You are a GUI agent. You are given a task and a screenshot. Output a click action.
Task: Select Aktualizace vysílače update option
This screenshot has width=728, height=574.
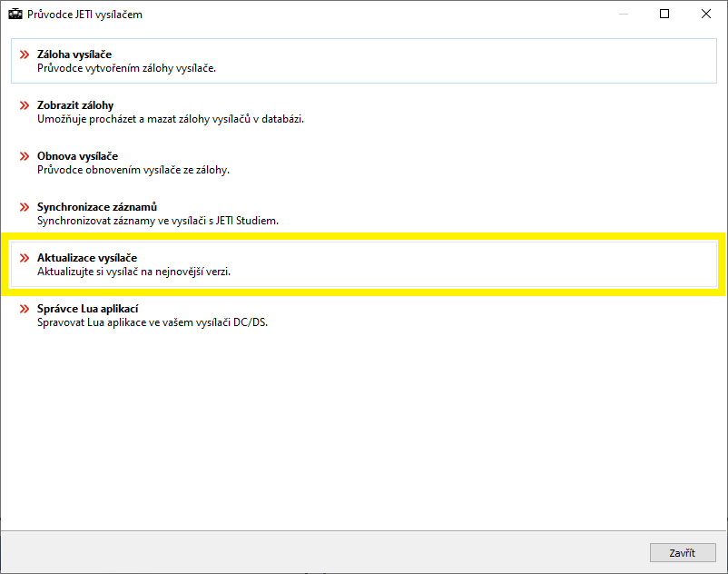364,264
